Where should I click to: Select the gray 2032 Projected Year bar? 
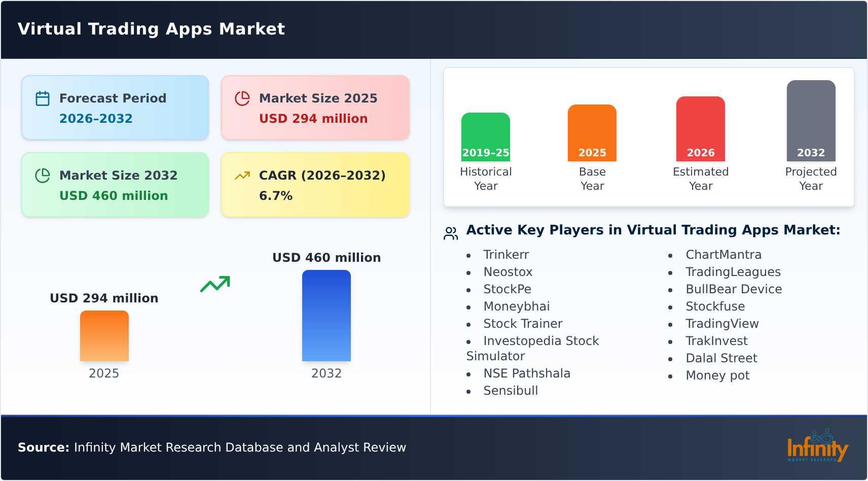click(x=811, y=121)
